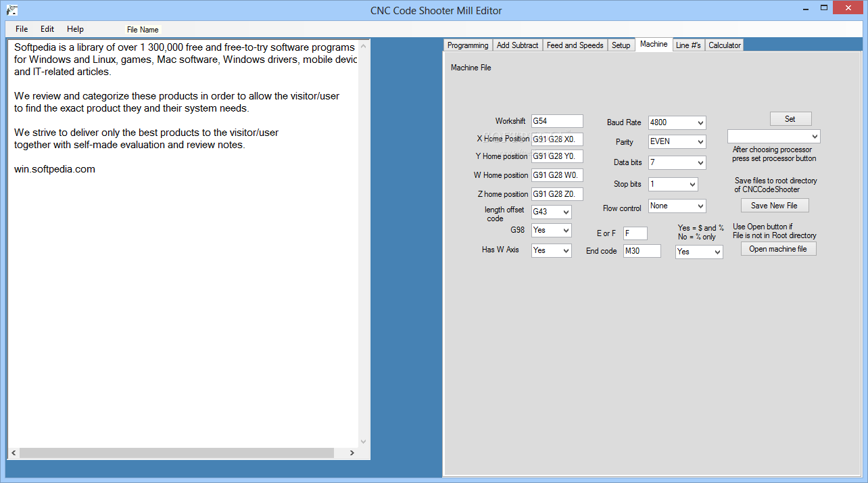Switch to the Programming tab
The width and height of the screenshot is (868, 483).
click(468, 45)
